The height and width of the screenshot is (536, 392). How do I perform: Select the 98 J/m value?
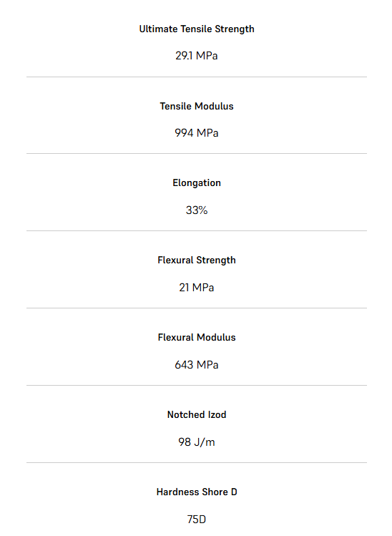click(x=197, y=442)
